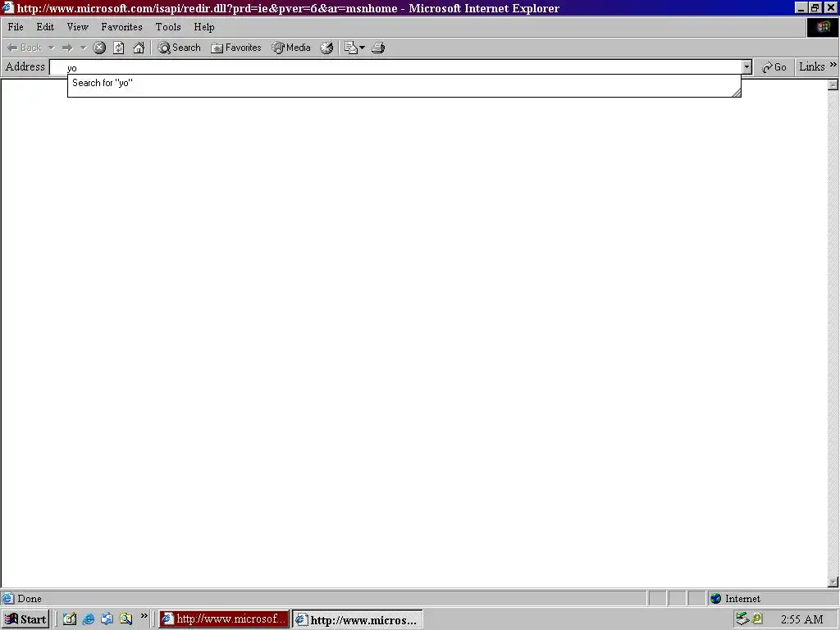Click the Forward arrow button
840x630 pixels.
(x=67, y=48)
